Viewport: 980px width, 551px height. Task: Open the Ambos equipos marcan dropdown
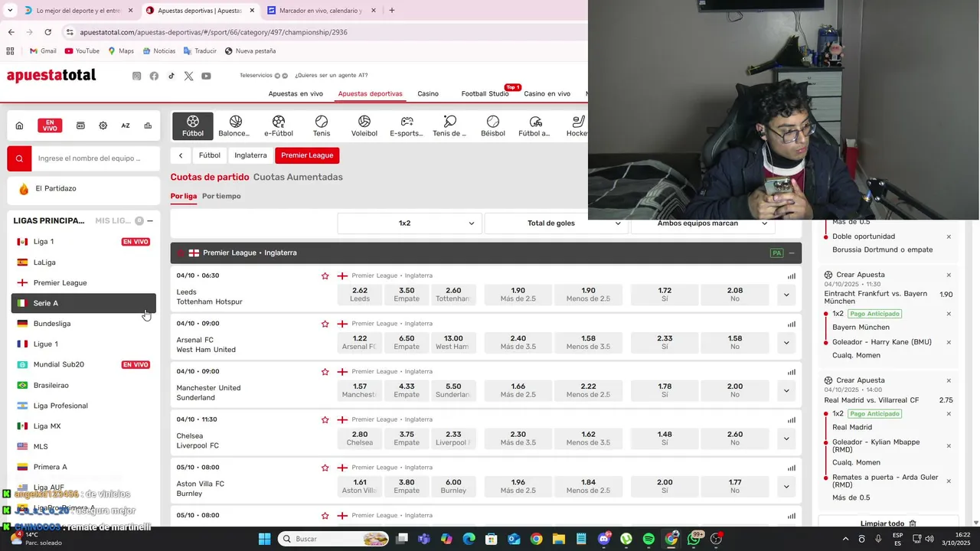click(703, 223)
